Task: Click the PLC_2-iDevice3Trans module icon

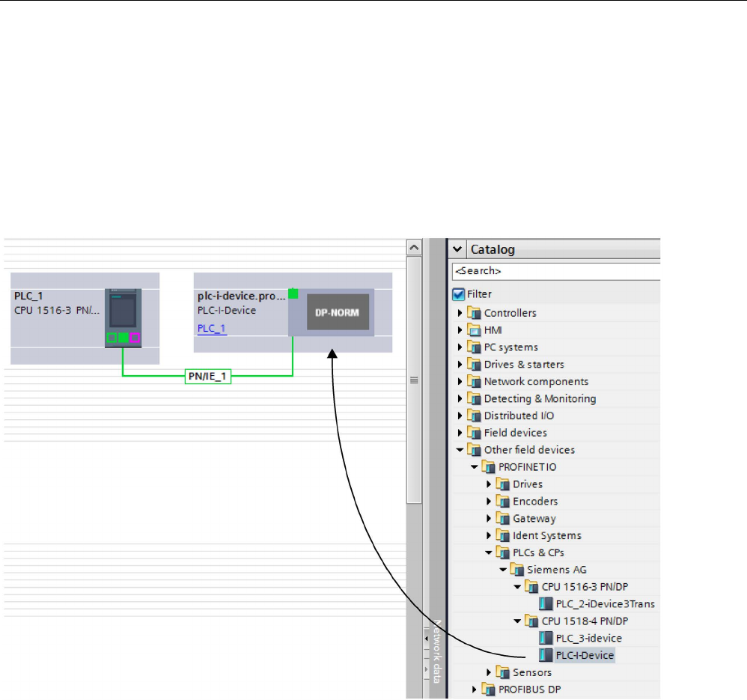Action: click(546, 604)
